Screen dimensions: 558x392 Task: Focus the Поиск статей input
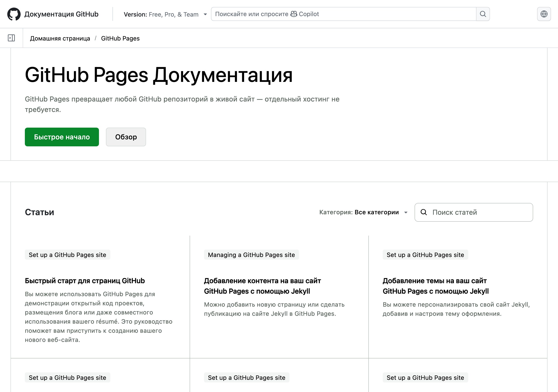[474, 212]
